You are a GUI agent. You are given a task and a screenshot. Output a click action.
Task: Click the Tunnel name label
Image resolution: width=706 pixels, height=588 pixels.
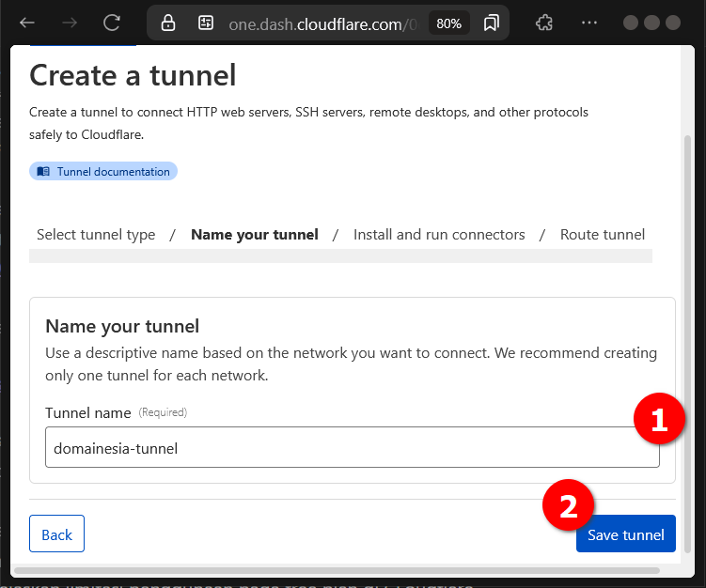click(88, 412)
